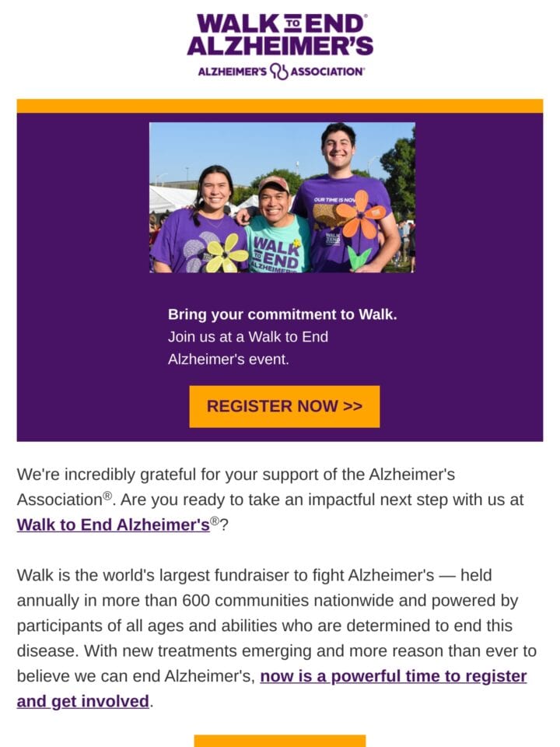Click the Alzheimer's Association brain-head emblem icon
This screenshot has height=747, width=560.
click(x=279, y=72)
